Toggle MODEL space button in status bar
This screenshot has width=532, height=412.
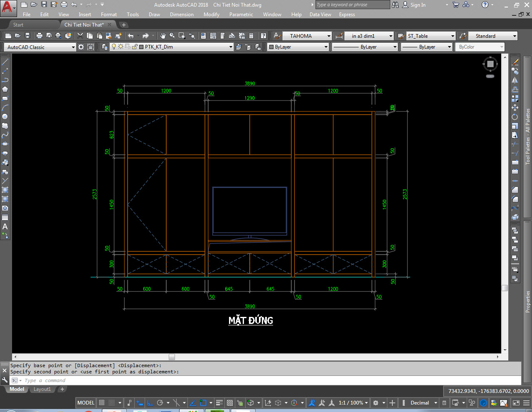(86, 402)
